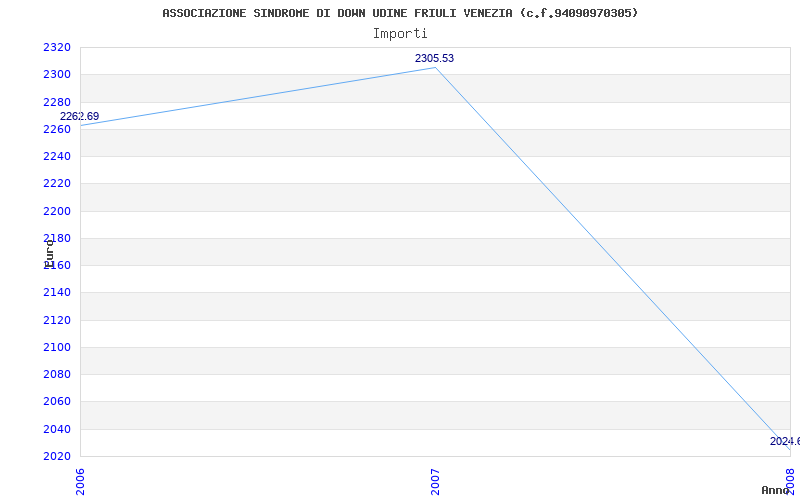The width and height of the screenshot is (800, 500).
Task: Click y-axis value 2140
Action: [x=57, y=293]
